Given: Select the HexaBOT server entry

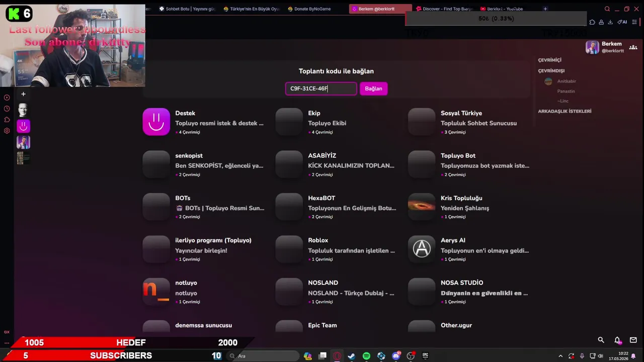Looking at the screenshot, I should point(338,207).
